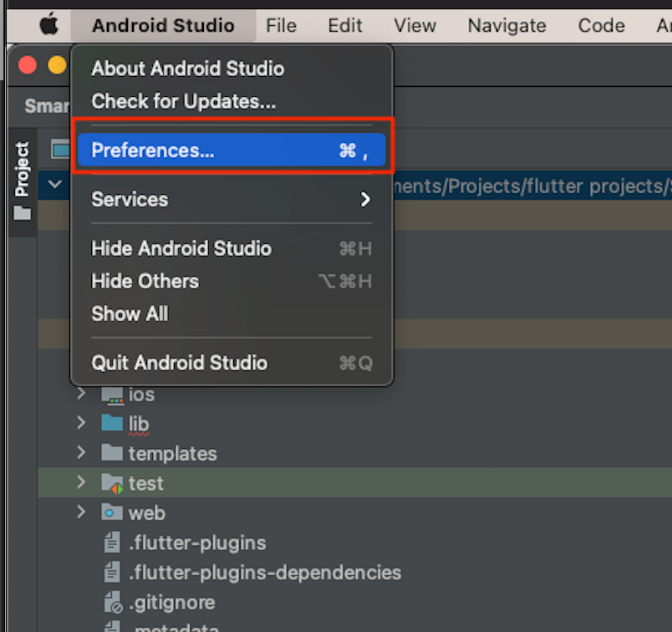Select Check for Updates...
672x632 pixels.
coord(183,102)
